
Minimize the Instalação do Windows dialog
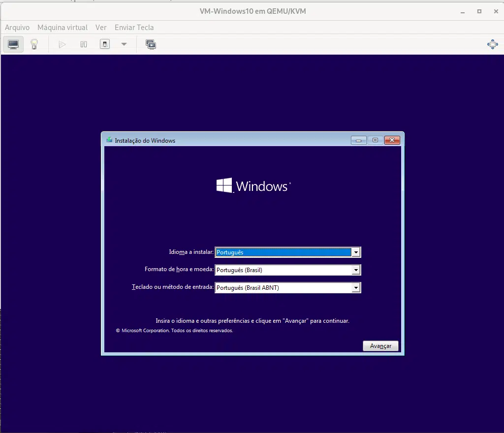tap(359, 140)
